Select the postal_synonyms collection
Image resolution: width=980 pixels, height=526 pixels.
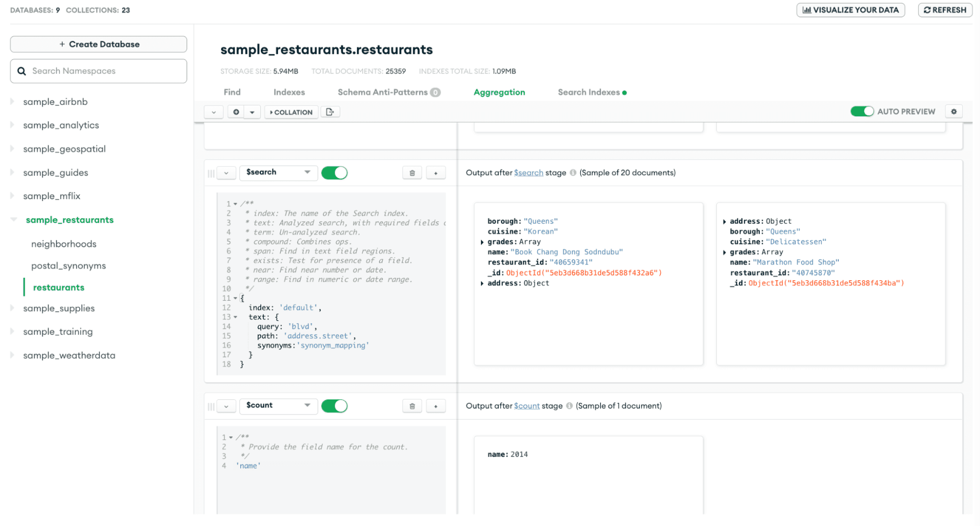coord(68,265)
